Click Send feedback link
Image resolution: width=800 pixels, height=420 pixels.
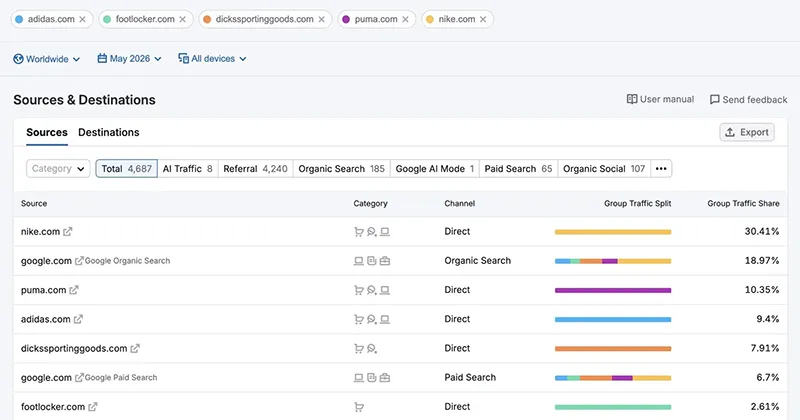point(748,100)
